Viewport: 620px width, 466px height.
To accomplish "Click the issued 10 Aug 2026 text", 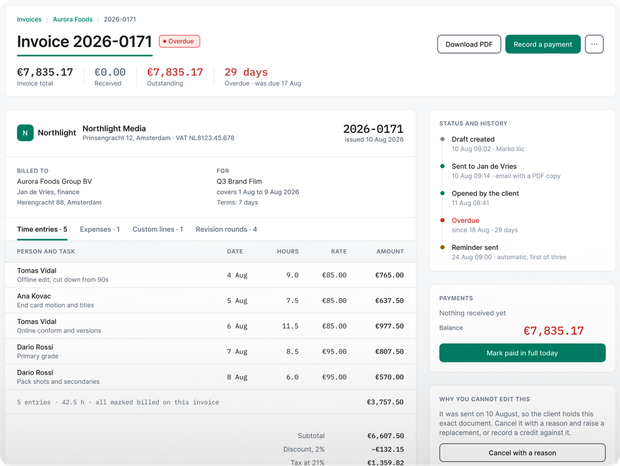I will (x=374, y=140).
